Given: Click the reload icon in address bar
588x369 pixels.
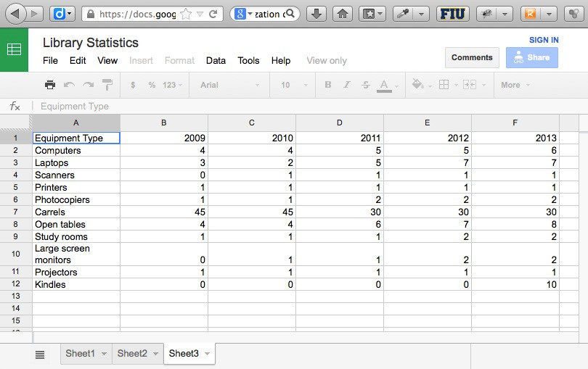Looking at the screenshot, I should 213,14.
